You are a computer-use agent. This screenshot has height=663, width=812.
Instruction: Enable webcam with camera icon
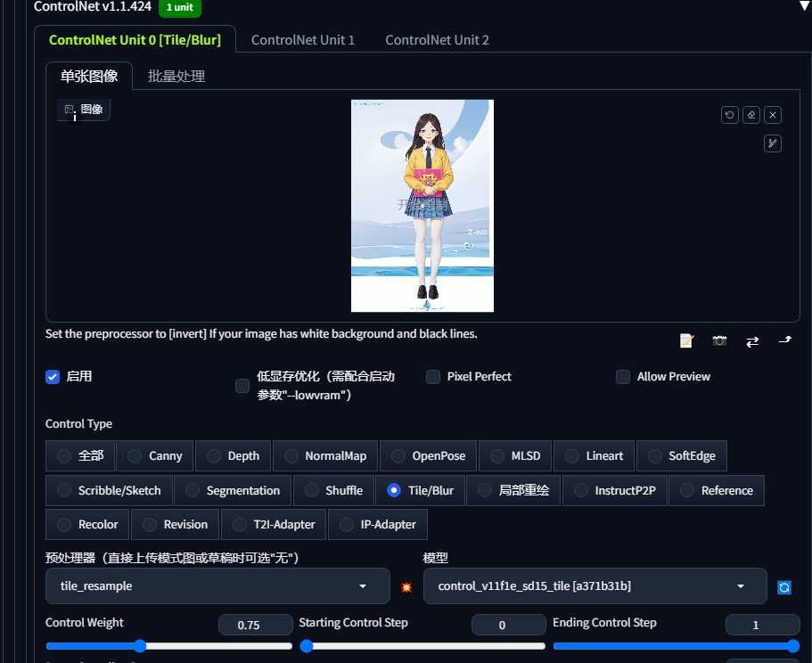tap(719, 340)
